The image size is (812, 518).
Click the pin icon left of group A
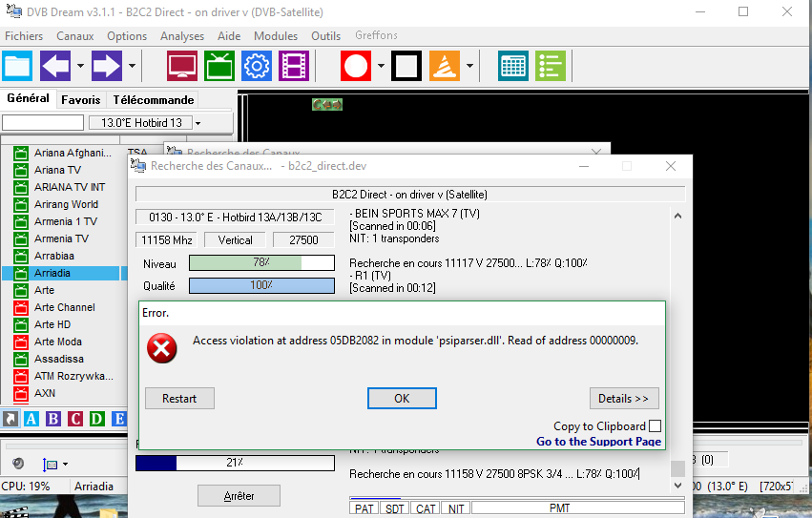[10, 419]
